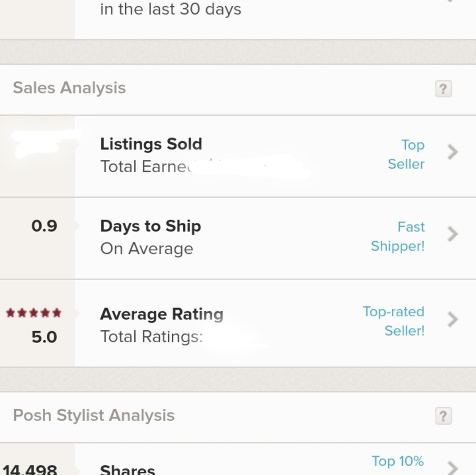Screen dimensions: 476x475
Task: Tap the Fast Shipper! badge link
Action: pos(398,236)
